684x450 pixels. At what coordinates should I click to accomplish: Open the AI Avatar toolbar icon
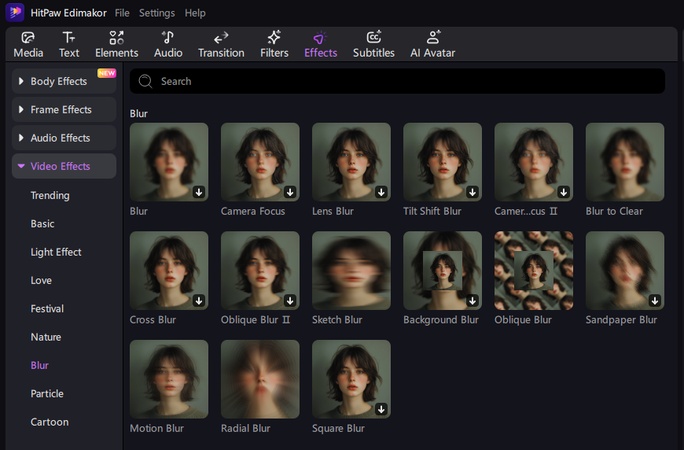coord(433,38)
